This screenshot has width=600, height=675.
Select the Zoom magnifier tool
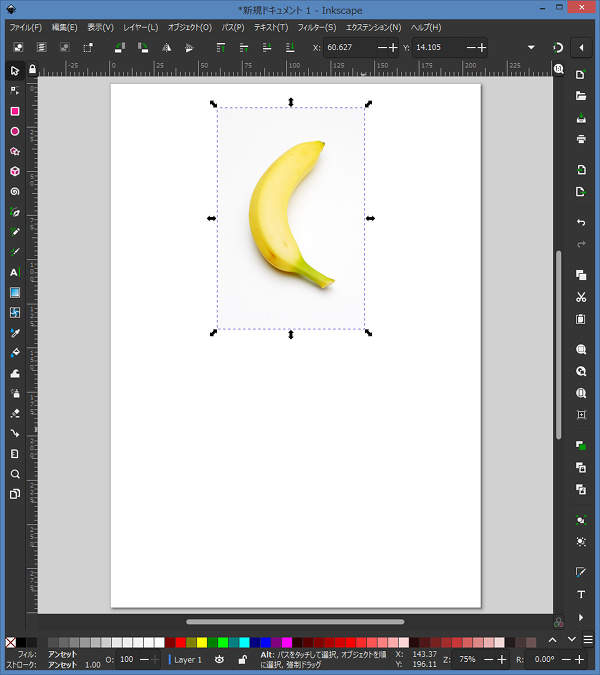coord(15,474)
